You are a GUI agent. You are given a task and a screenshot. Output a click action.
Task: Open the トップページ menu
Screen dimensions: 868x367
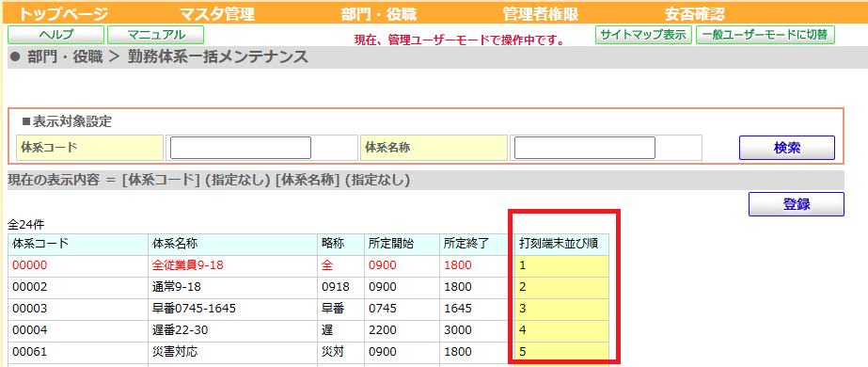[x=64, y=14]
